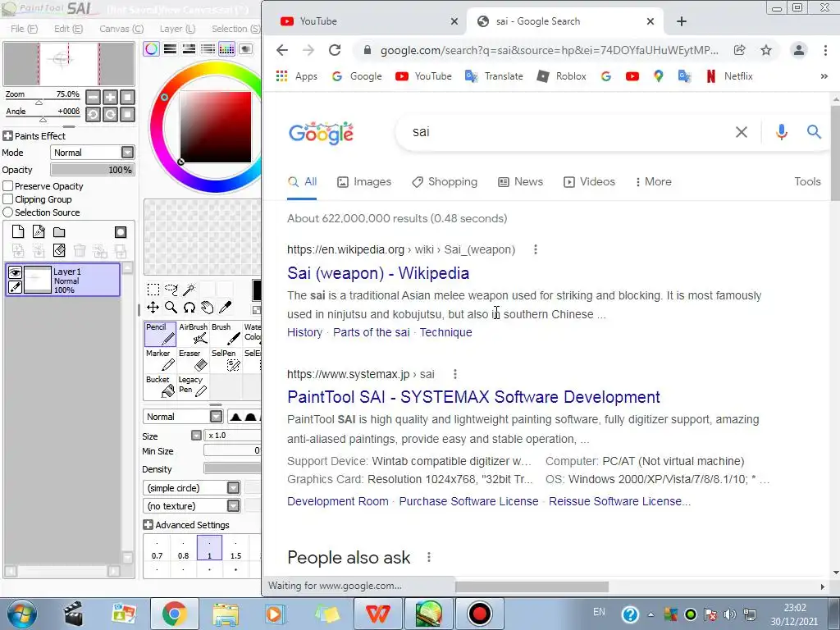
Task: Toggle the swatches panel
Action: [226, 49]
